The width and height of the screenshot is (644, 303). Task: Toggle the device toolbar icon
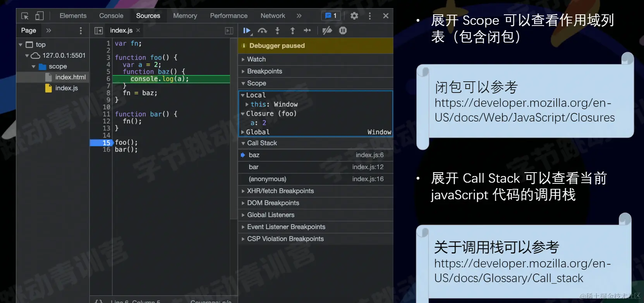click(x=39, y=16)
